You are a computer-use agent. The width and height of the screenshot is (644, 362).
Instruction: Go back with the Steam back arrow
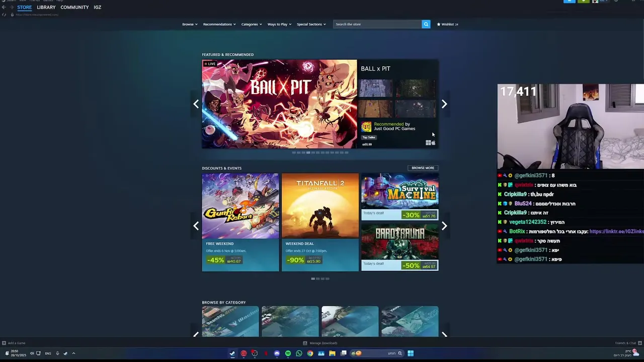tap(4, 7)
